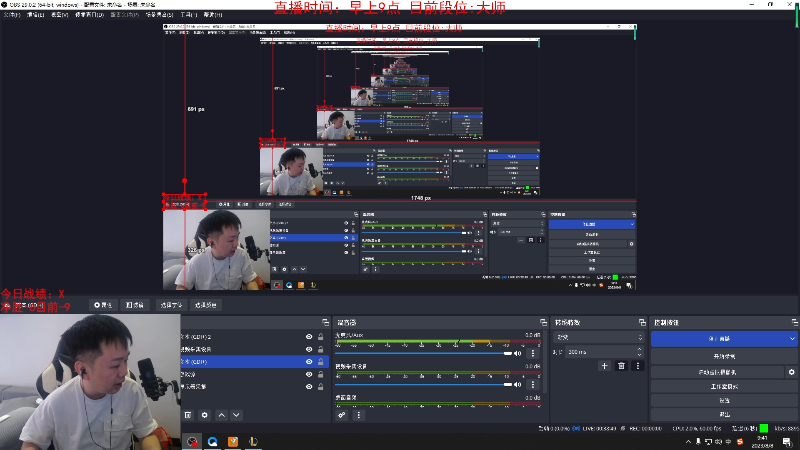Hide the 视频采集设备 source eye

tap(309, 349)
